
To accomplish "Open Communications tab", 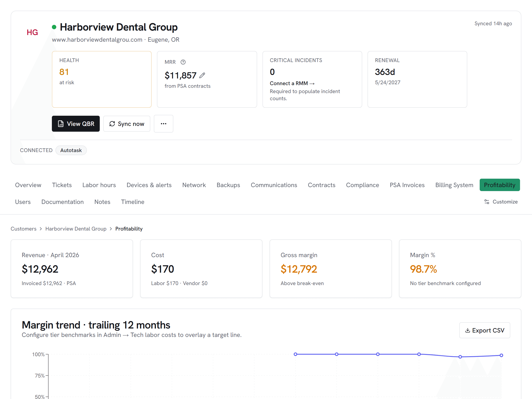I will pyautogui.click(x=274, y=185).
